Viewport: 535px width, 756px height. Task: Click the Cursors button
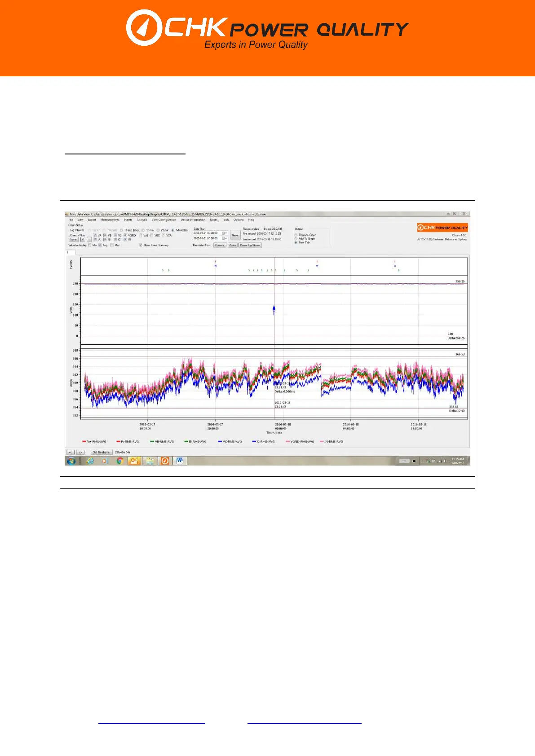tap(220, 245)
